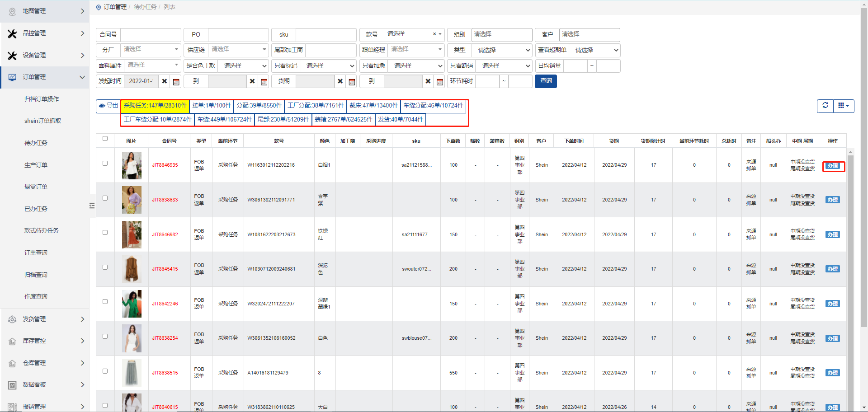The image size is (868, 412).
Task: Open calendar picker for 货期 start date
Action: click(352, 82)
